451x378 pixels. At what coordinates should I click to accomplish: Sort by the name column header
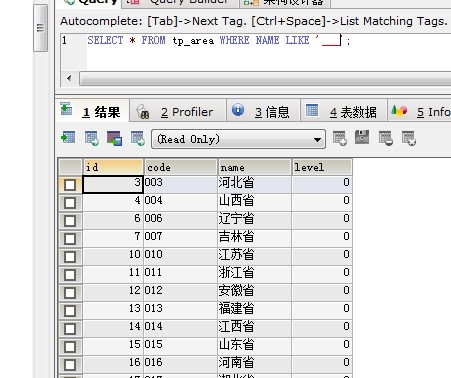click(x=255, y=167)
